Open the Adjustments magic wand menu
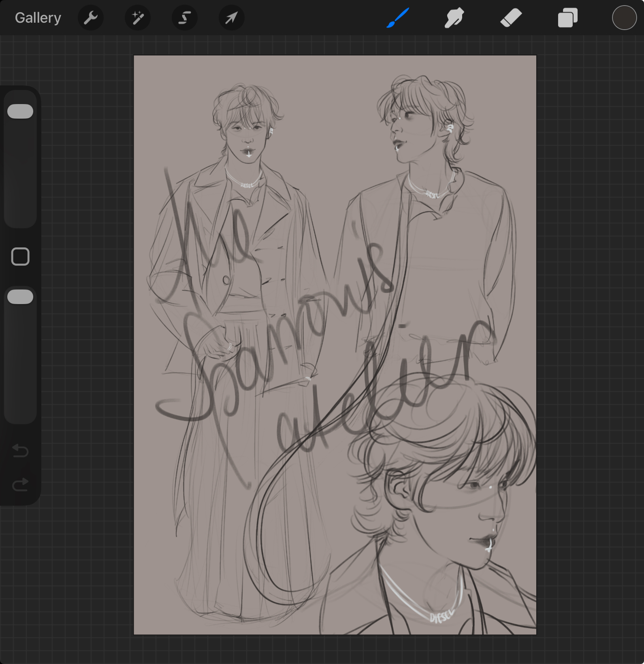Screen dimensions: 644x664 click(138, 18)
